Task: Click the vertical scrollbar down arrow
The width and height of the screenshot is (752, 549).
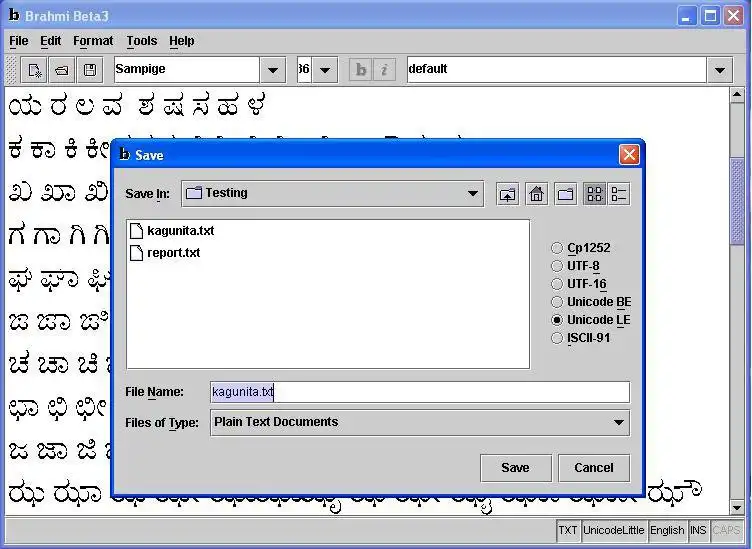Action: (737, 507)
